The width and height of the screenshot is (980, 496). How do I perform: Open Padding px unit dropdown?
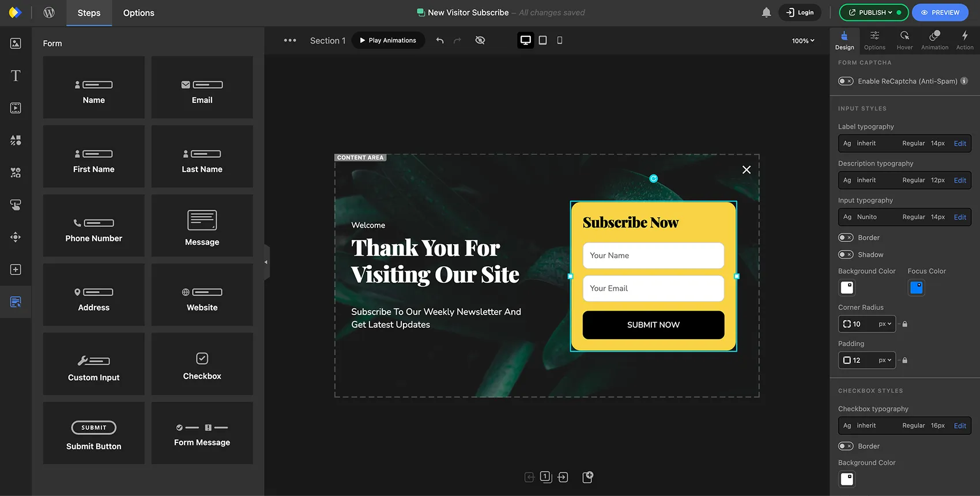tap(885, 361)
